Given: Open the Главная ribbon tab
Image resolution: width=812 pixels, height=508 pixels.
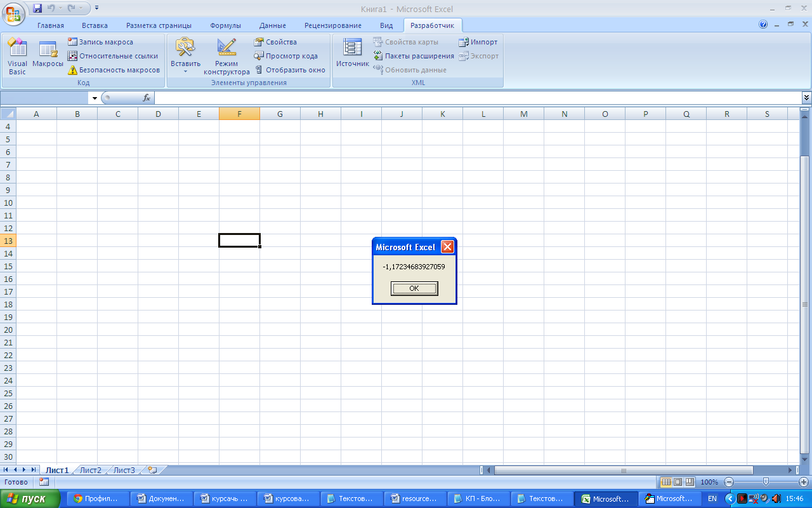Looking at the screenshot, I should [x=51, y=25].
